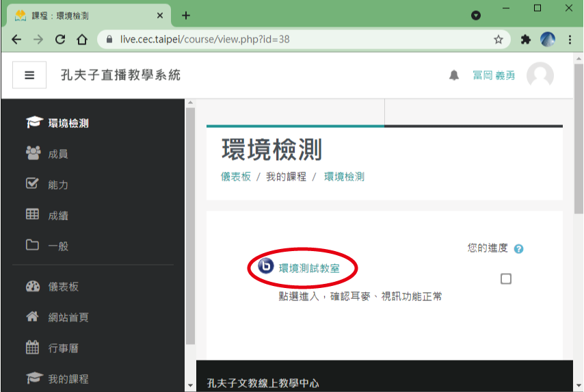The image size is (584, 392).
Task: Open the notifications bell
Action: coord(453,75)
